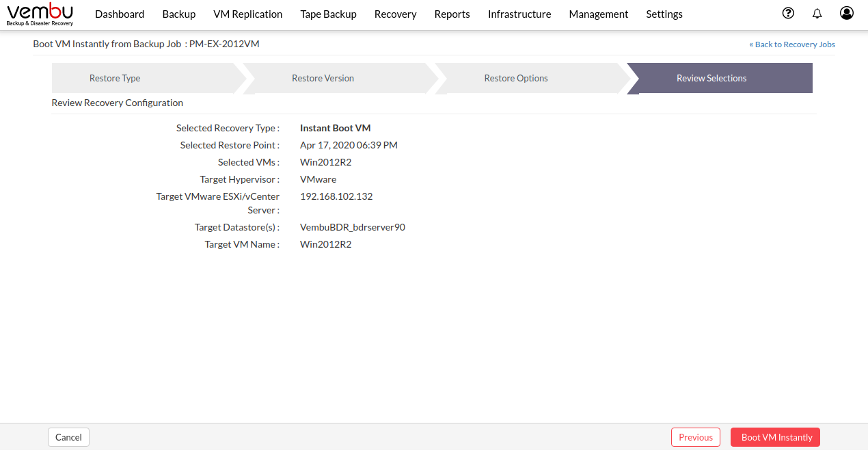Click the Vembu logo
This screenshot has height=457, width=868.
coord(40,14)
